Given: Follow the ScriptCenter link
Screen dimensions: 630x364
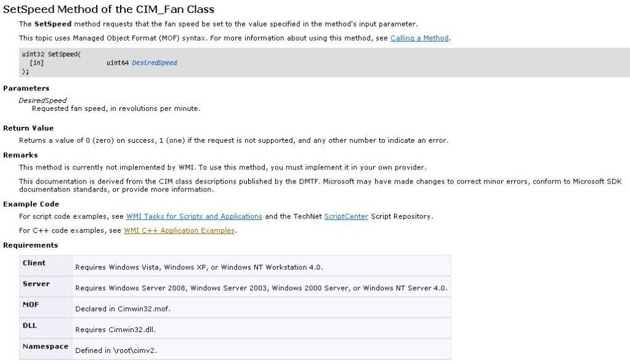Looking at the screenshot, I should [346, 216].
